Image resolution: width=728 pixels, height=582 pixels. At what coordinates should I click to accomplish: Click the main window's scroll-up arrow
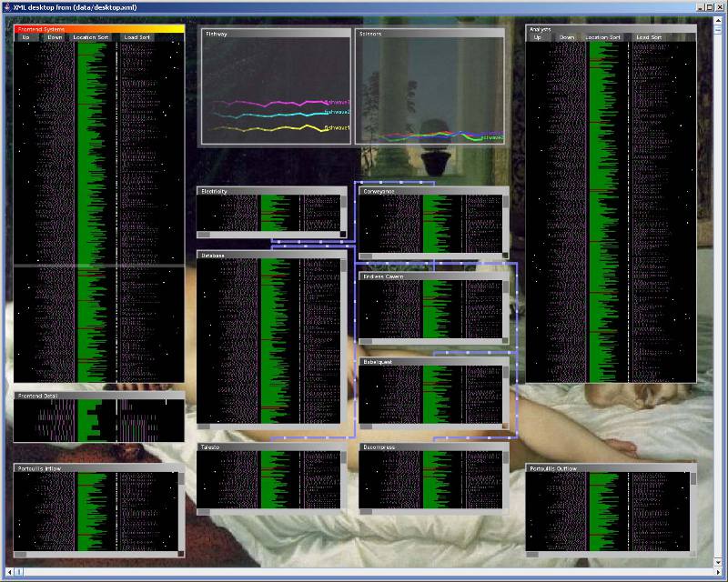click(718, 20)
